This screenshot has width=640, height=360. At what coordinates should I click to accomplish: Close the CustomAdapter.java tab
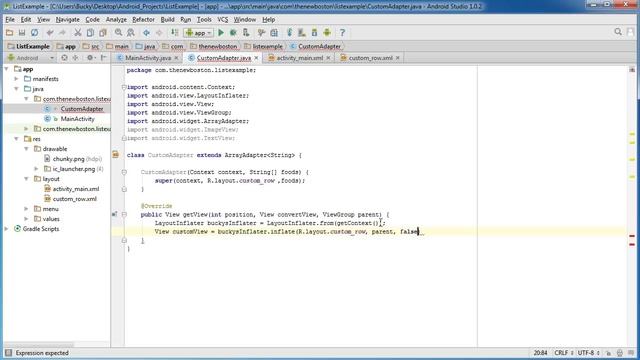coord(256,58)
